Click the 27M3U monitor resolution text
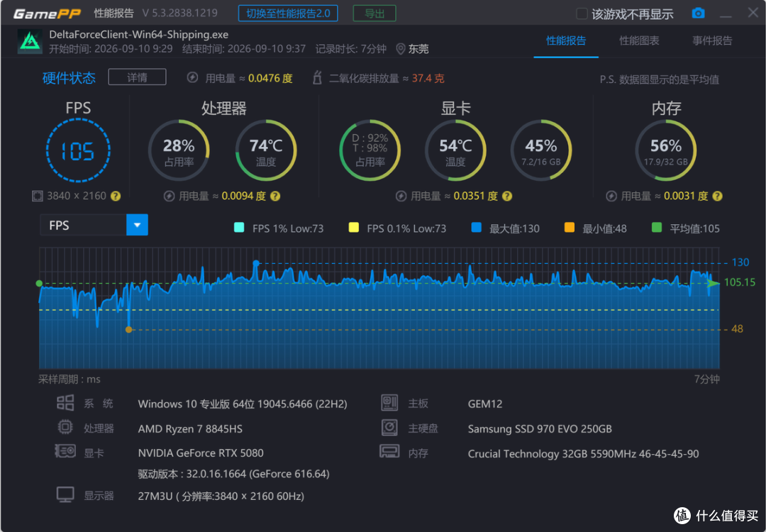The image size is (766, 532). click(221, 497)
